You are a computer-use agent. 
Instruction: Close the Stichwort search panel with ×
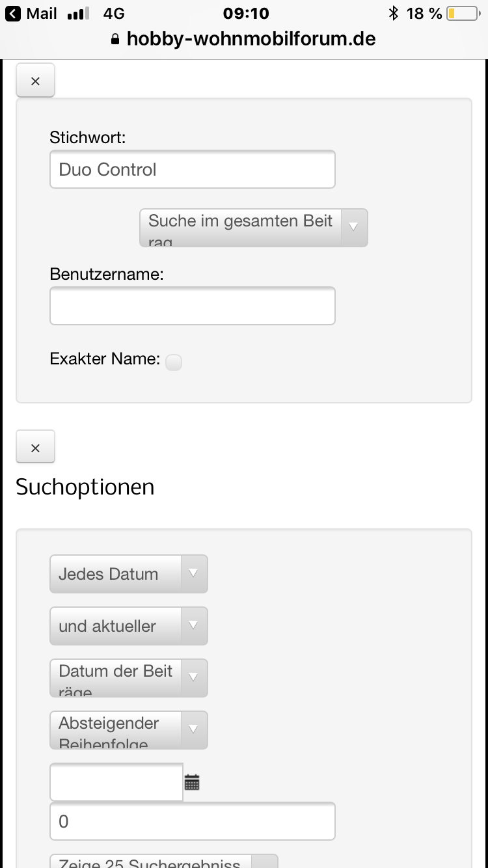(35, 81)
